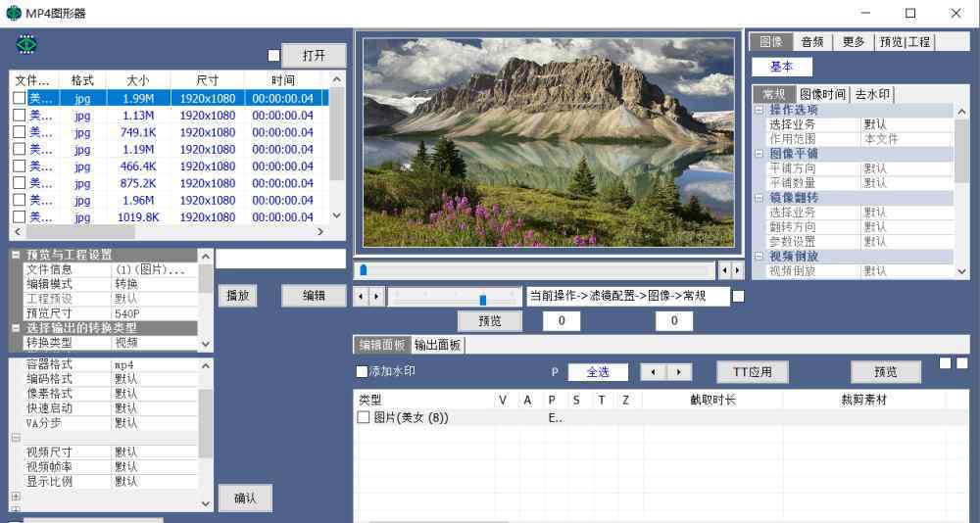Click down arrow beside 转换类型 row
Viewport: 980px width, 523px height.
point(206,344)
